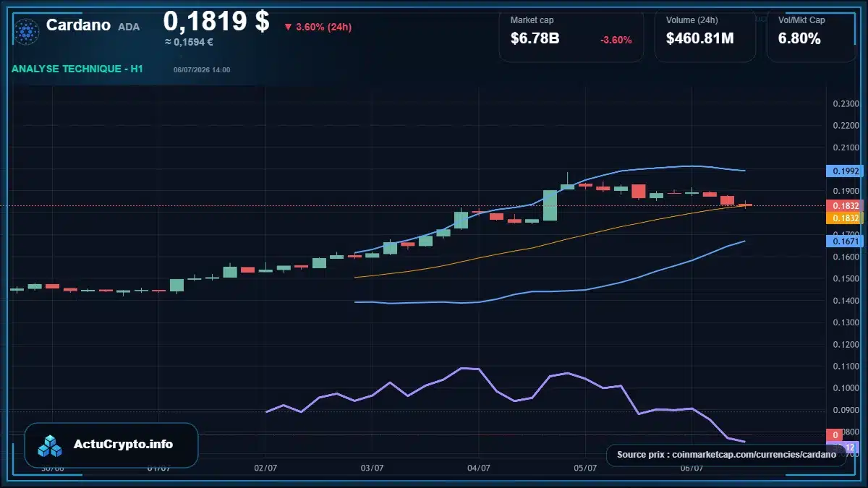This screenshot has height=488, width=868.
Task: Click the 0.1000 price axis label
Action: point(846,388)
